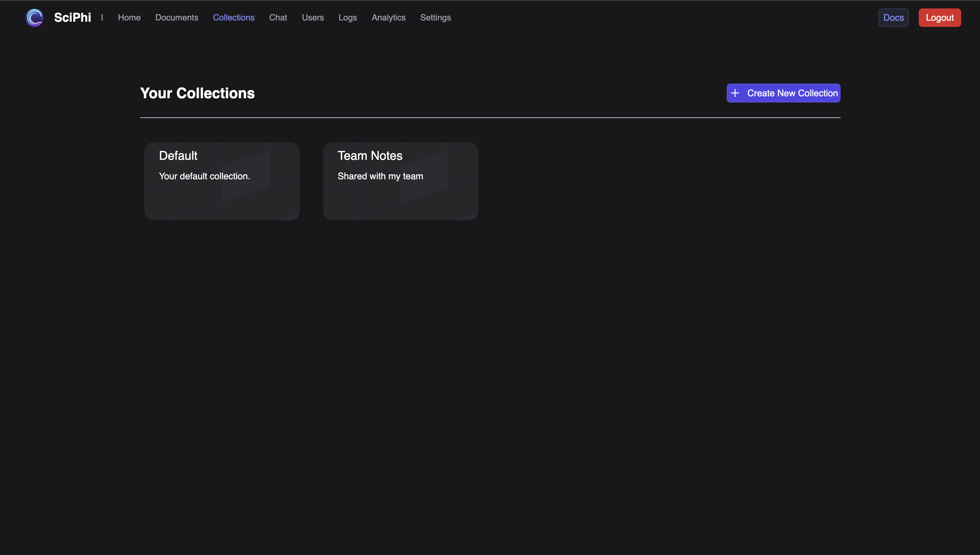The width and height of the screenshot is (980, 555).
Task: Open the Docs link
Action: point(893,18)
